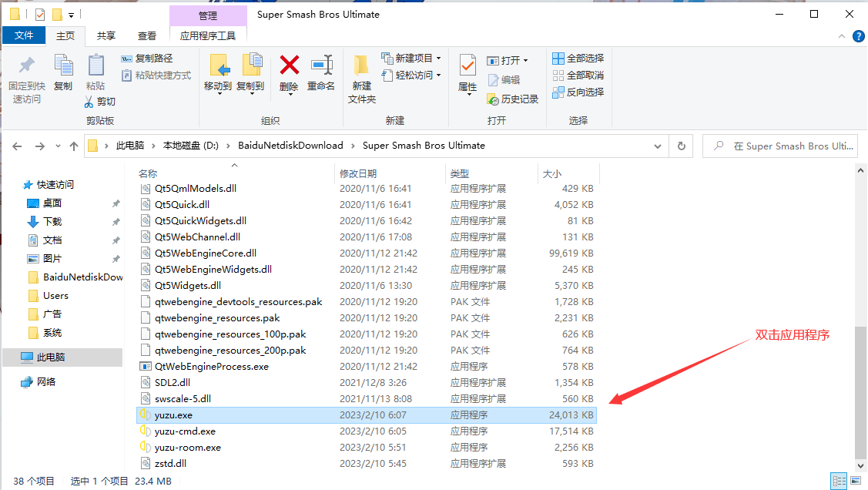Open file Properties (属性)
This screenshot has height=490, width=868.
point(468,74)
